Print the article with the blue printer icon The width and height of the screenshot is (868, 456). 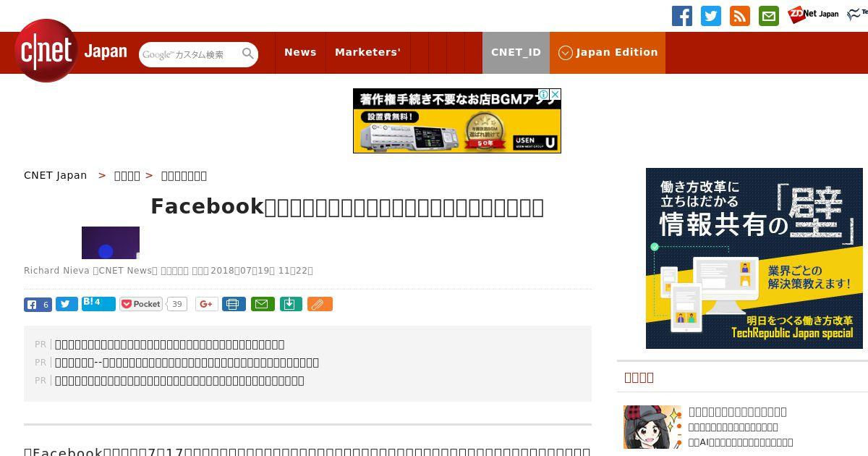(x=234, y=304)
